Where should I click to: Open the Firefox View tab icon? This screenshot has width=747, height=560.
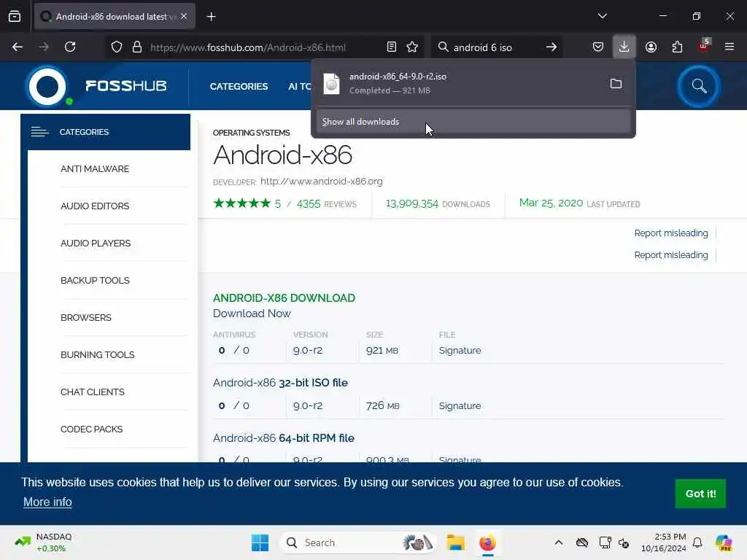click(x=15, y=16)
